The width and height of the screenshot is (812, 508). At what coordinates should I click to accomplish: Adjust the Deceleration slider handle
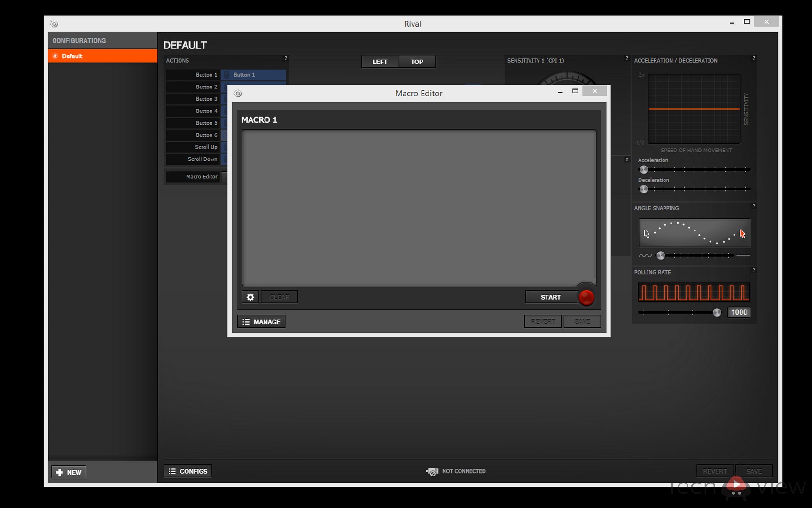tap(644, 189)
